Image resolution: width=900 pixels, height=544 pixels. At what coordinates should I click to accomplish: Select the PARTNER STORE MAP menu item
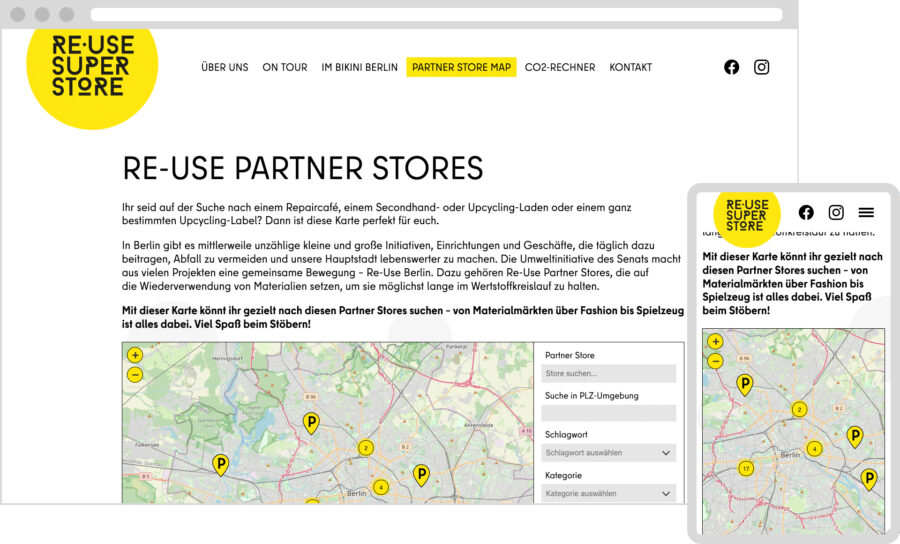tap(461, 67)
